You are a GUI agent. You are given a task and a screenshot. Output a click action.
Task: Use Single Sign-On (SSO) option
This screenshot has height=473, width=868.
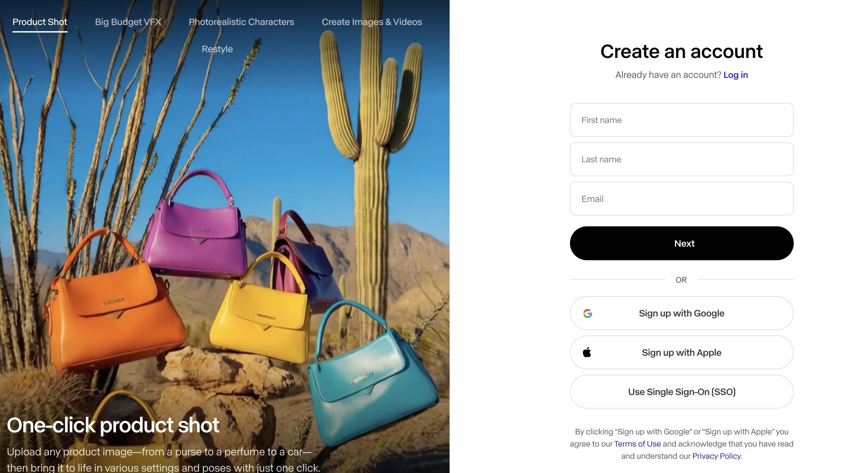click(x=682, y=392)
